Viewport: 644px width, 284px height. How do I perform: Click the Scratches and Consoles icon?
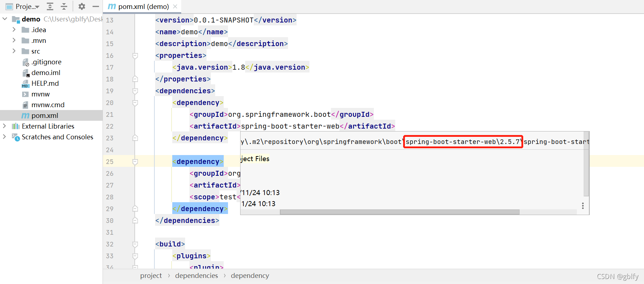pyautogui.click(x=16, y=137)
